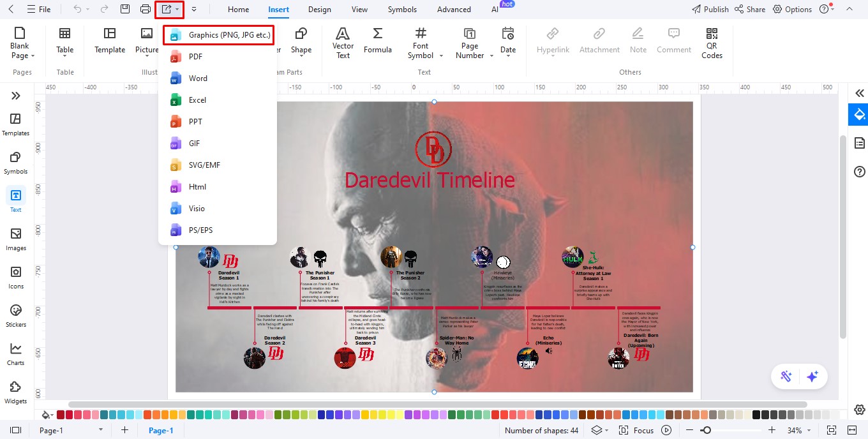Open the 34% zoom level dropdown
This screenshot has height=439, width=868.
(799, 431)
